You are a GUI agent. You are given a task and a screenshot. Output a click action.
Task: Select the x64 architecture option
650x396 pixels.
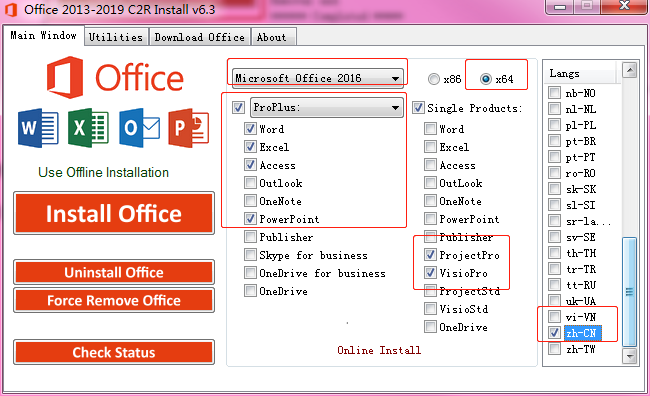point(486,79)
